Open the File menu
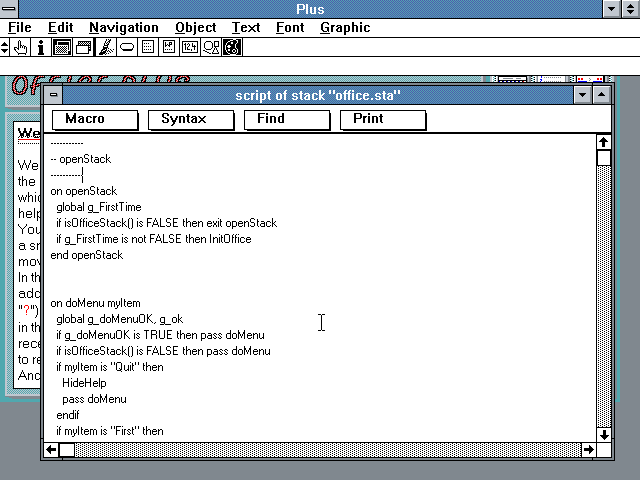 click(20, 27)
